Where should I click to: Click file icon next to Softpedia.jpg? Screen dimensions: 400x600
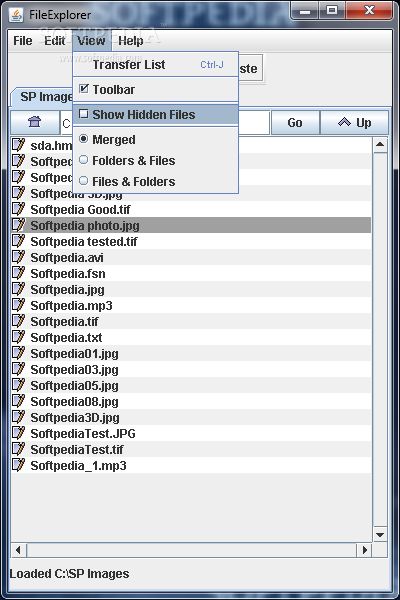point(18,289)
